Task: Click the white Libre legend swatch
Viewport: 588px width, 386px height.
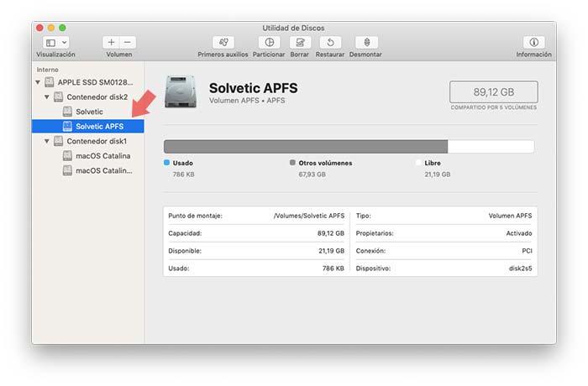Action: point(418,163)
